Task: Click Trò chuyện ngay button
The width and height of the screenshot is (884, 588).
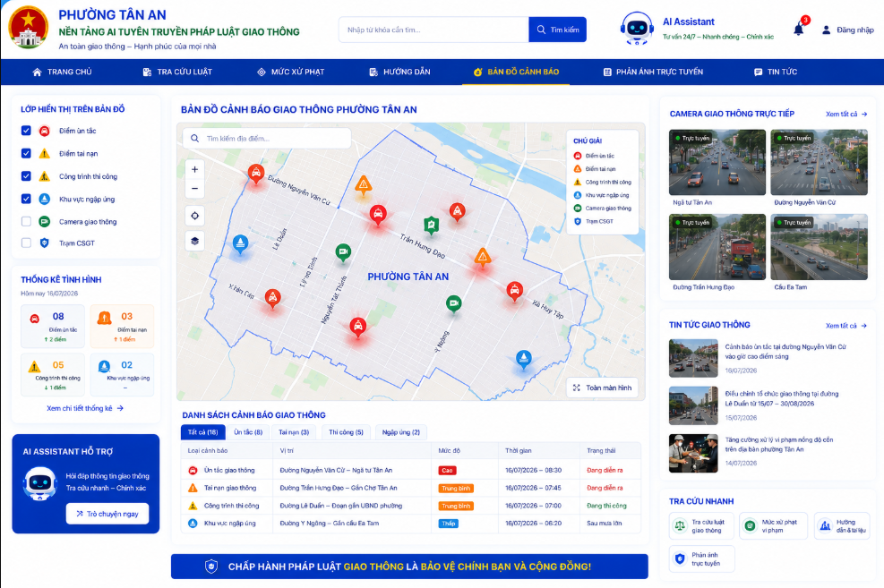Action: [107, 514]
